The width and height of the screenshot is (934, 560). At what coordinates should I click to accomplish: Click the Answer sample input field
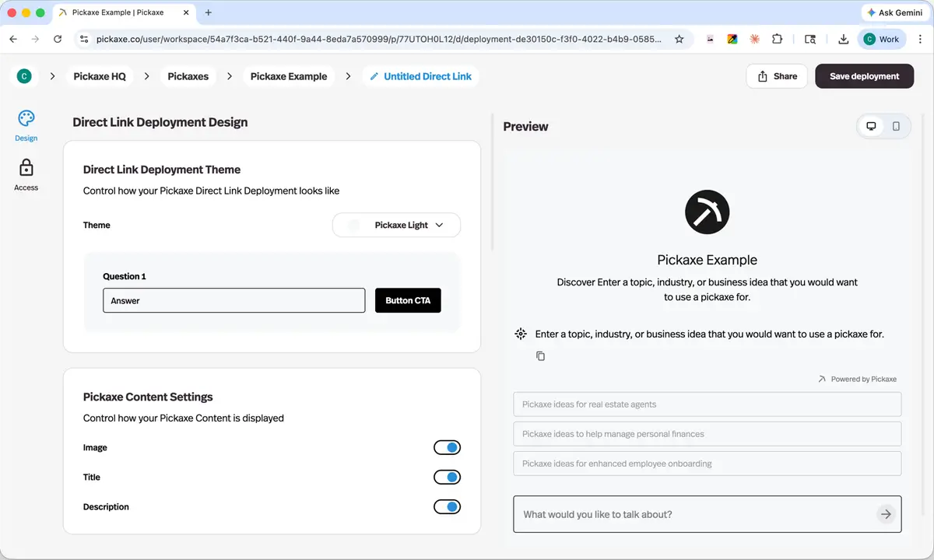click(x=234, y=300)
